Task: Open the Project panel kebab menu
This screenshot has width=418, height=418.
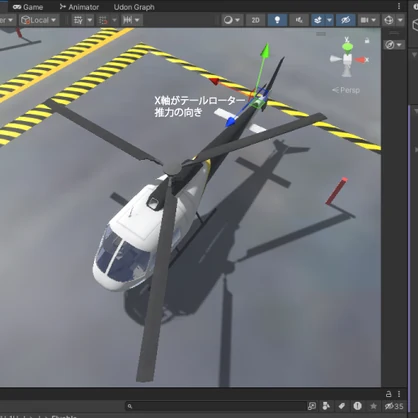Action: pyautogui.click(x=399, y=394)
